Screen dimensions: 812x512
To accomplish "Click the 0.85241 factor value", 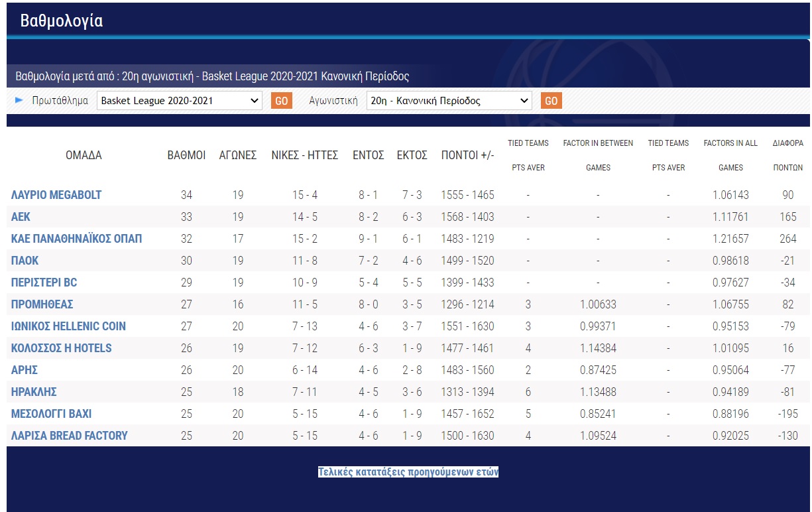I will [x=598, y=414].
